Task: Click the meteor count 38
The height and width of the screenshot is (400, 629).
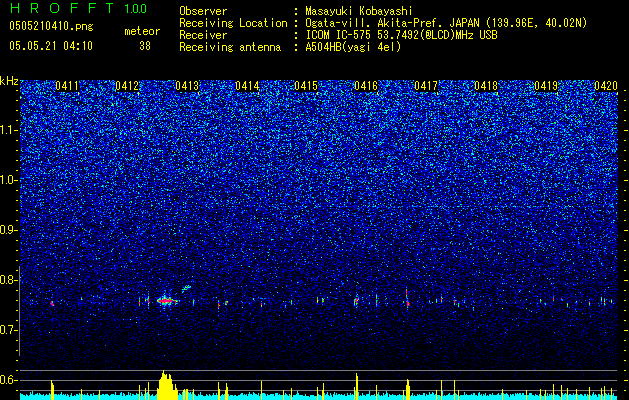Action: click(145, 46)
